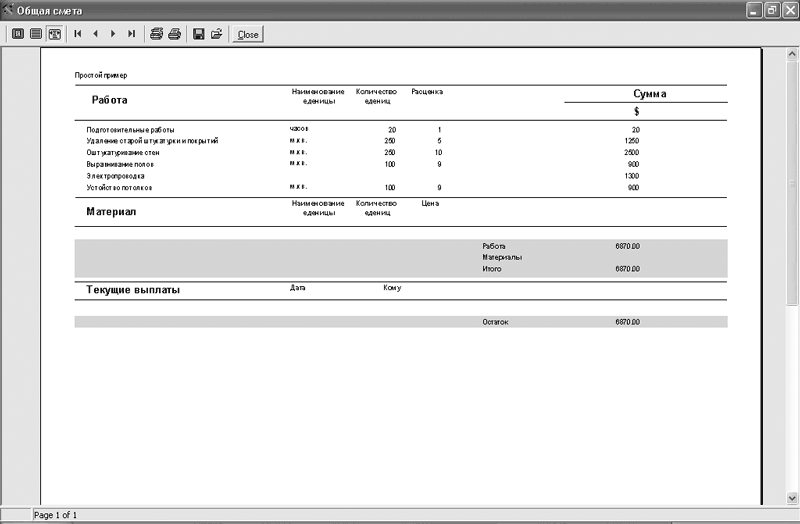Image resolution: width=800 pixels, height=524 pixels.
Task: Click the 'Дата' column label
Action: point(297,288)
